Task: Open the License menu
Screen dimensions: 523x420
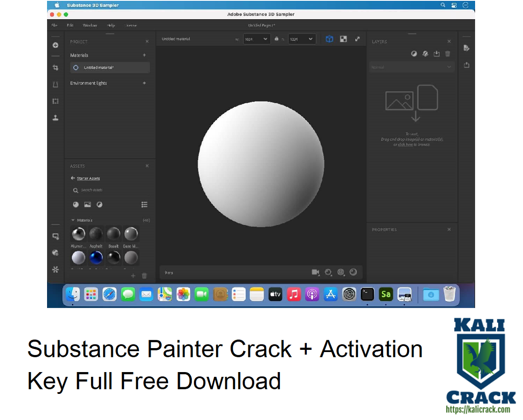Action: [x=130, y=25]
